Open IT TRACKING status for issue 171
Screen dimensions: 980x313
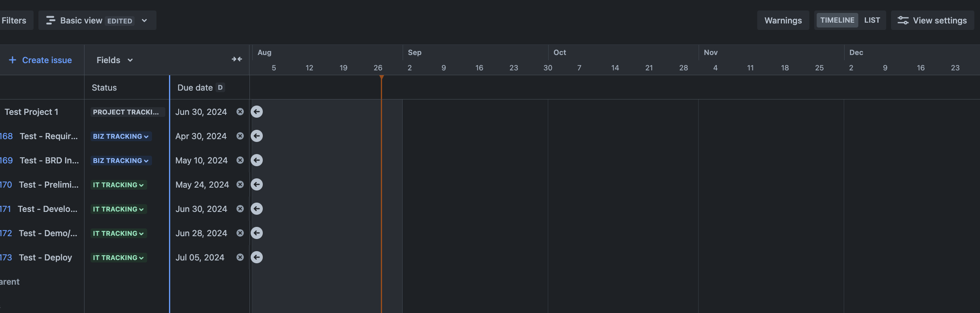(118, 209)
